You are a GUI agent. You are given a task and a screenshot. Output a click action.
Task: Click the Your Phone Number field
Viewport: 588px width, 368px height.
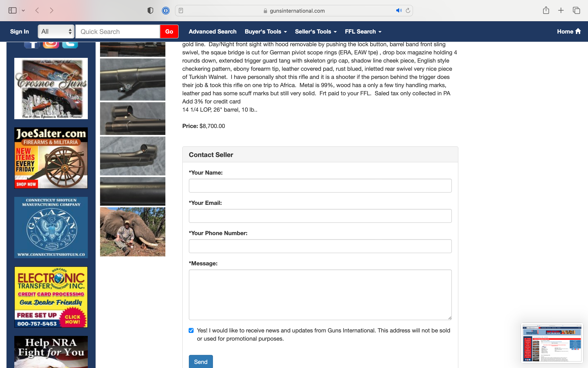coord(320,246)
